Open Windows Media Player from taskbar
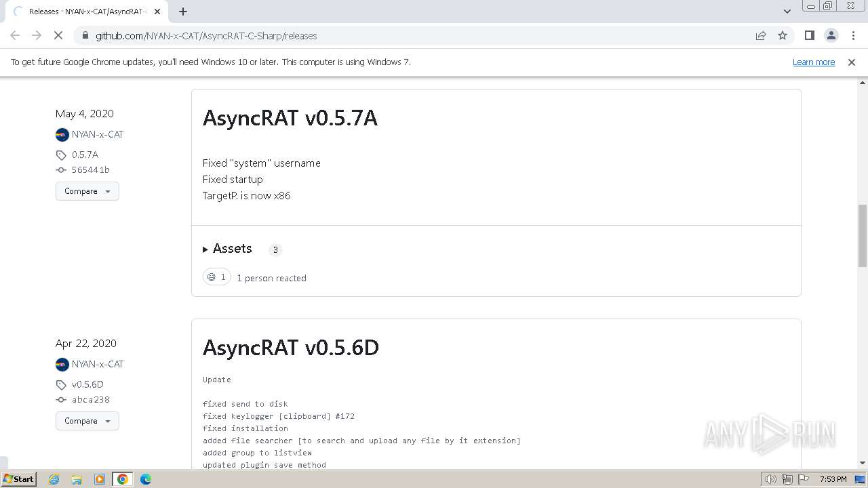868x488 pixels. click(100, 479)
